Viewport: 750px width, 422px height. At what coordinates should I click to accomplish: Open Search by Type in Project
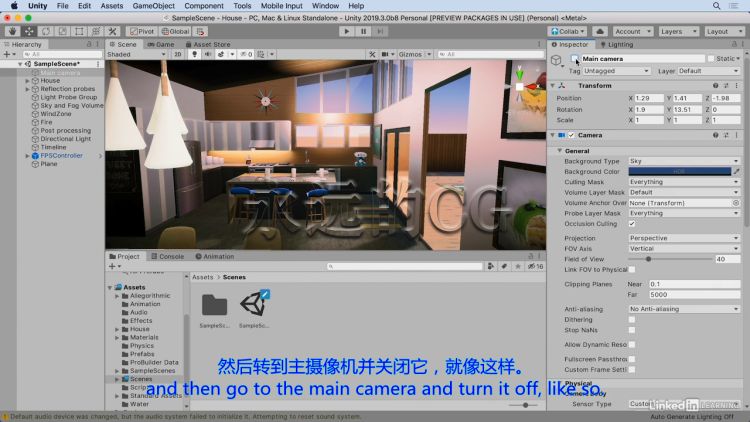(x=490, y=266)
